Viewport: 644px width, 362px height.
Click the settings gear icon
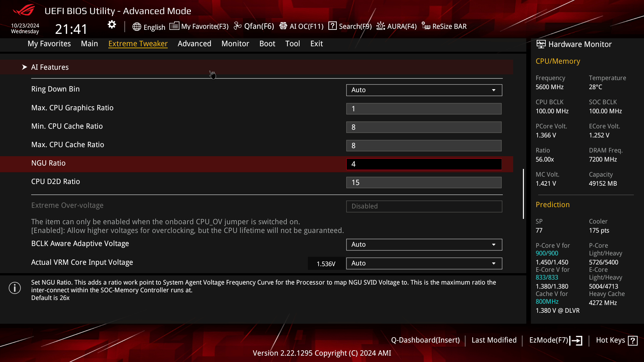tap(112, 25)
